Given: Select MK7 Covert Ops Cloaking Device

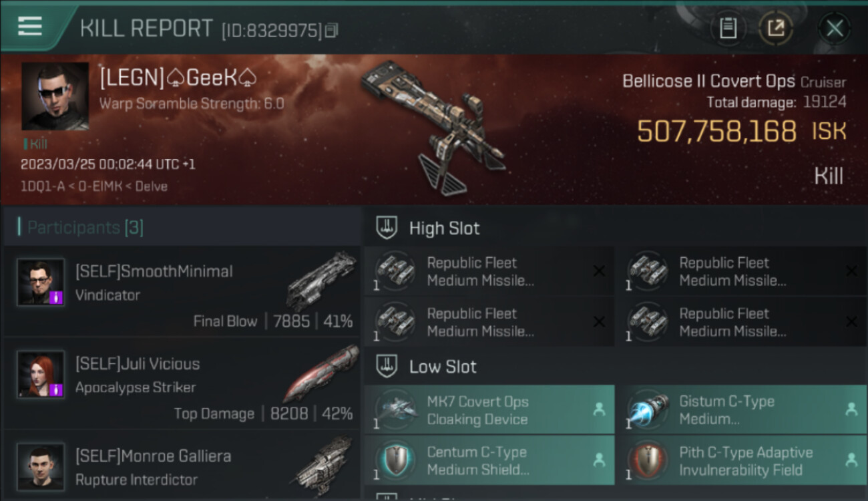Looking at the screenshot, I should click(489, 409).
